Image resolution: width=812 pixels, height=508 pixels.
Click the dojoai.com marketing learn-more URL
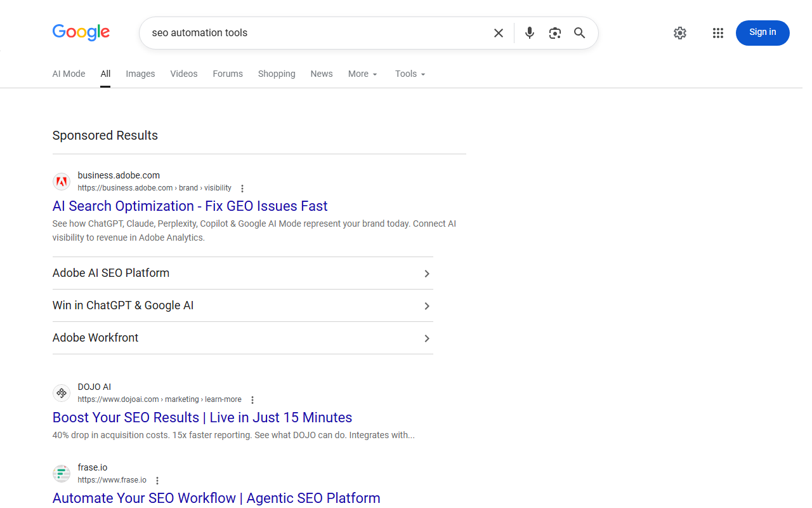tap(159, 399)
